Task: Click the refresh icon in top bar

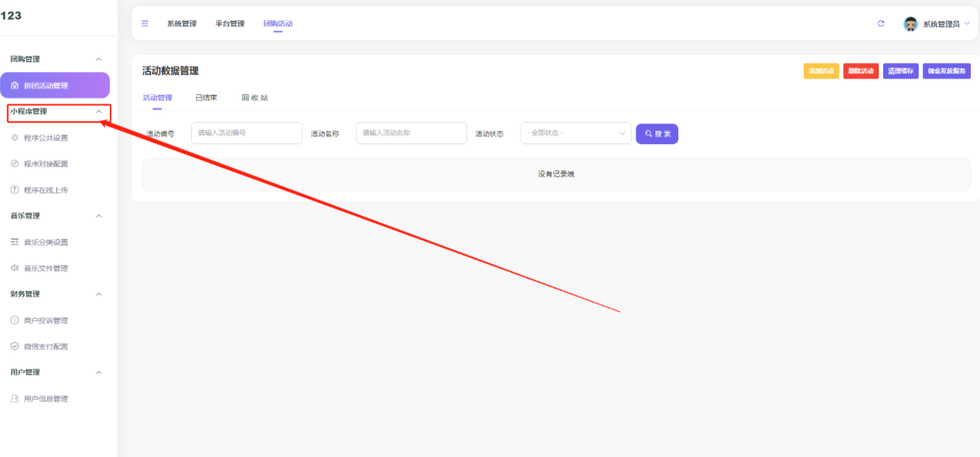Action: coord(881,24)
